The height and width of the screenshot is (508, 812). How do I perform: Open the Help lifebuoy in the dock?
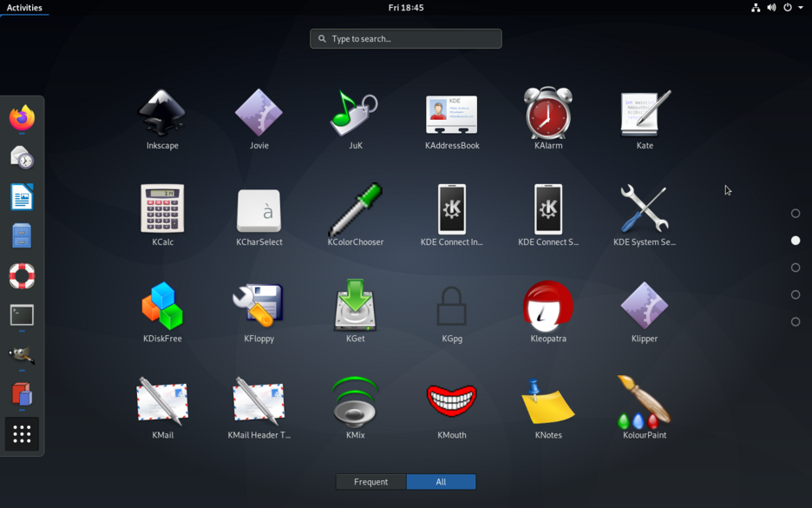(x=22, y=276)
